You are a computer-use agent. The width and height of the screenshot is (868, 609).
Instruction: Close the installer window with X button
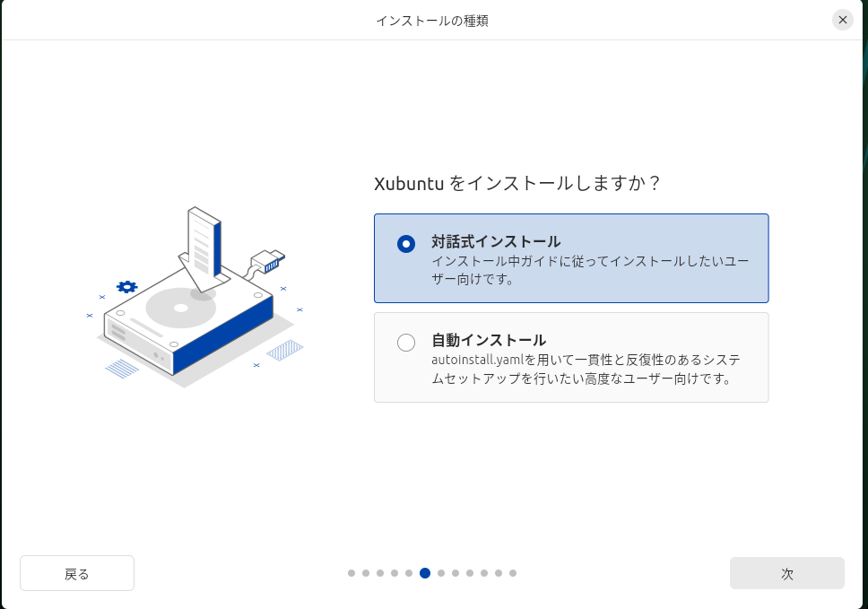tap(843, 20)
